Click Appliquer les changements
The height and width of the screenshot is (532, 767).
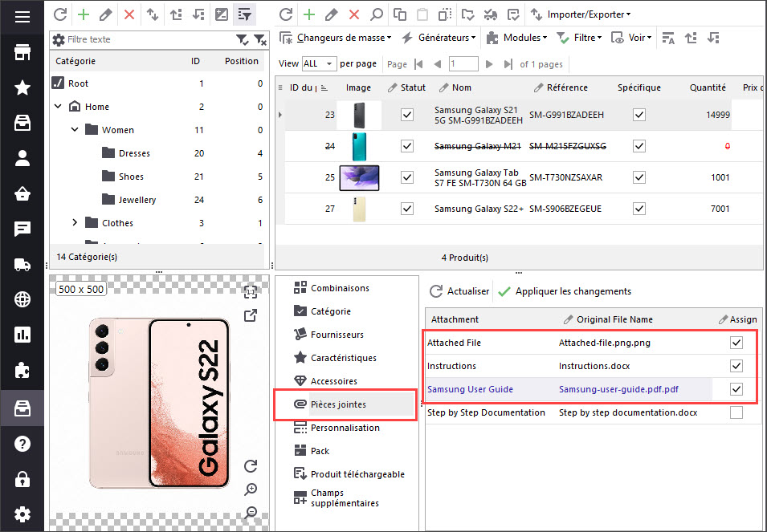(x=565, y=291)
